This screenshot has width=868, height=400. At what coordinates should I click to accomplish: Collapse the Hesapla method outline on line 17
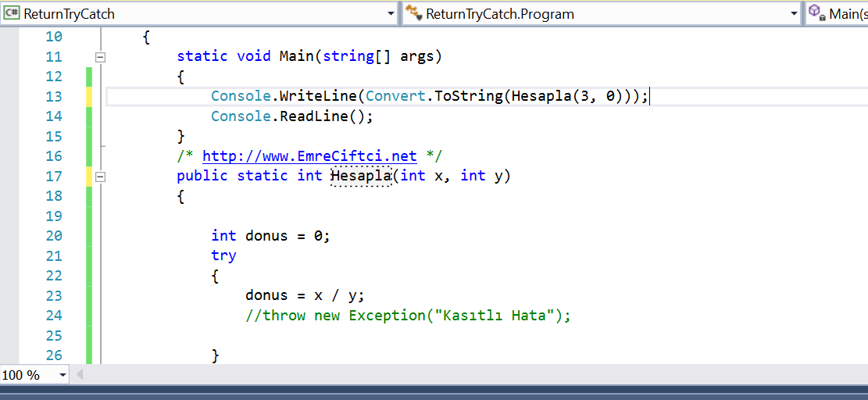tap(100, 177)
